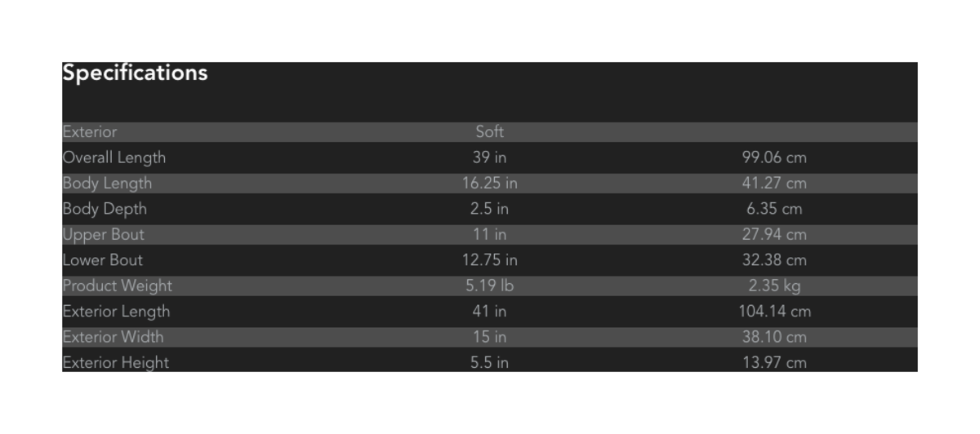Select the Overall Length label

[114, 157]
